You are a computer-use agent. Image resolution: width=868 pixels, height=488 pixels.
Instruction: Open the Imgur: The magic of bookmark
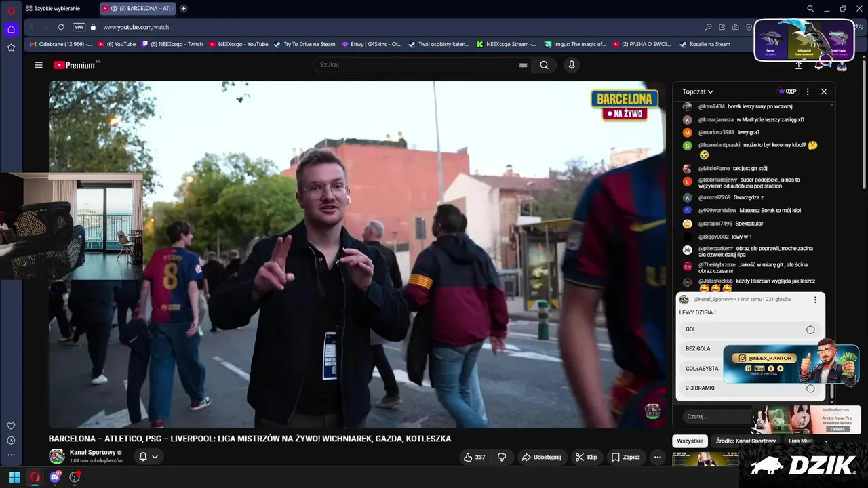(574, 44)
